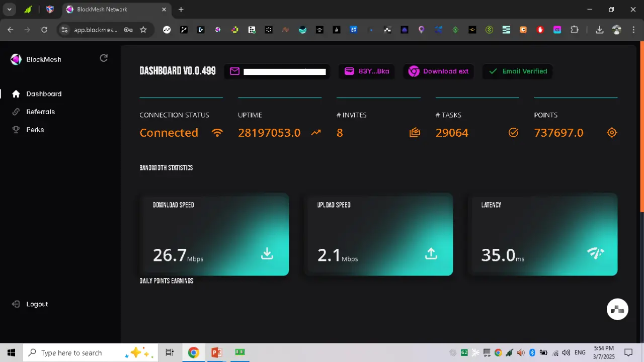Open the Chrome three-dot menu
Image resolution: width=644 pixels, height=362 pixels.
tap(633, 30)
